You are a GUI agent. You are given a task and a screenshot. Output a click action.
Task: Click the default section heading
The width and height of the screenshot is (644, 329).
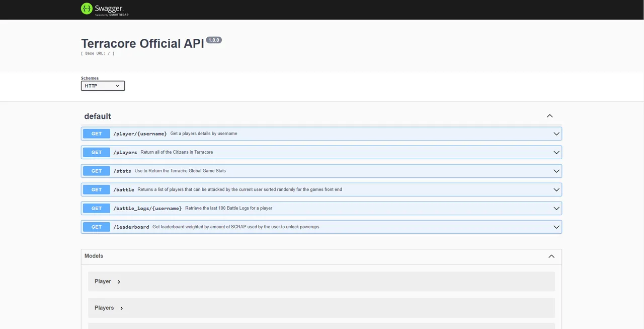pos(98,116)
